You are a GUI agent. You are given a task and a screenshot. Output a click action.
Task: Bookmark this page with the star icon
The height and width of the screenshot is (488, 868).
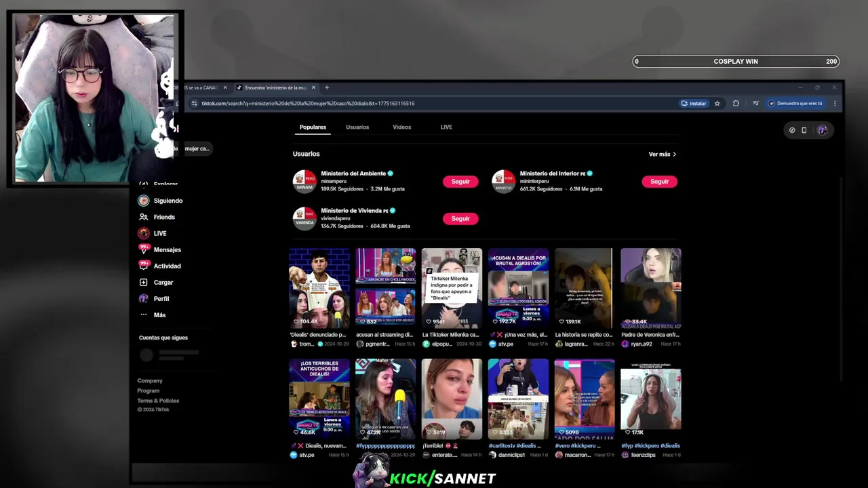717,104
